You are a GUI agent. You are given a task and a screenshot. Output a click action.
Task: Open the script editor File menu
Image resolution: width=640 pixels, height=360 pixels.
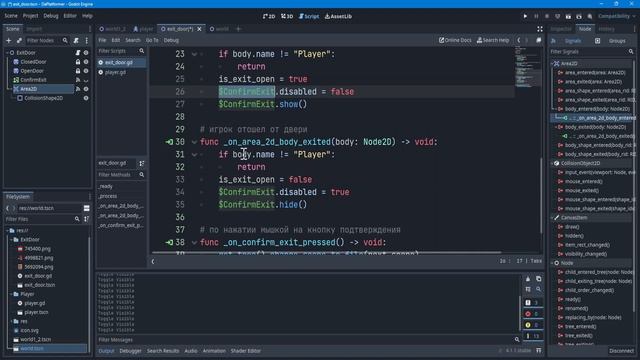point(102,40)
